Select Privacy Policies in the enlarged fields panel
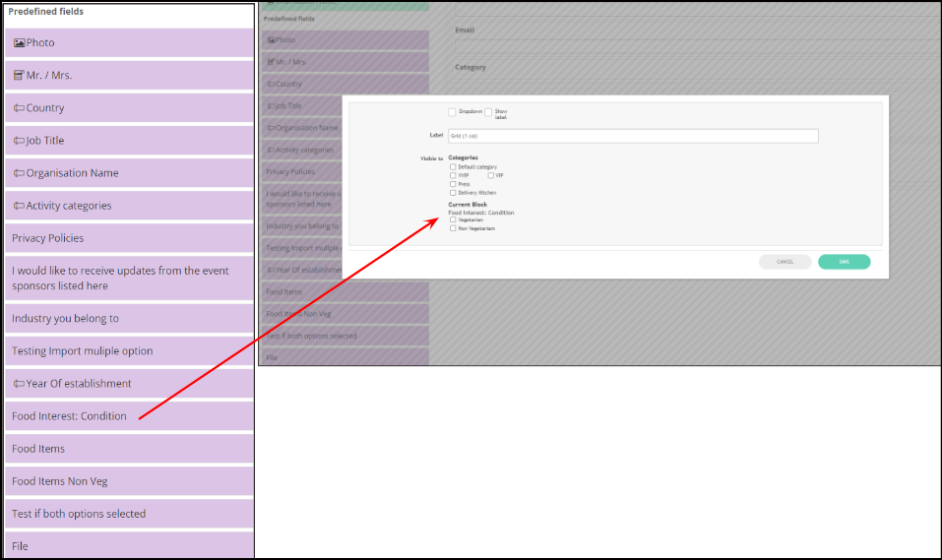Screen dimensions: 942x560 tap(129, 238)
